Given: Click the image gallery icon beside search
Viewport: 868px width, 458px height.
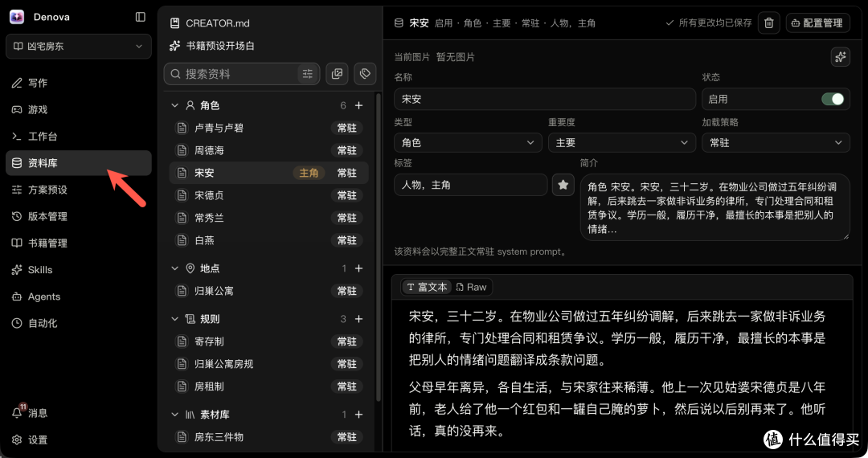Looking at the screenshot, I should [x=337, y=74].
